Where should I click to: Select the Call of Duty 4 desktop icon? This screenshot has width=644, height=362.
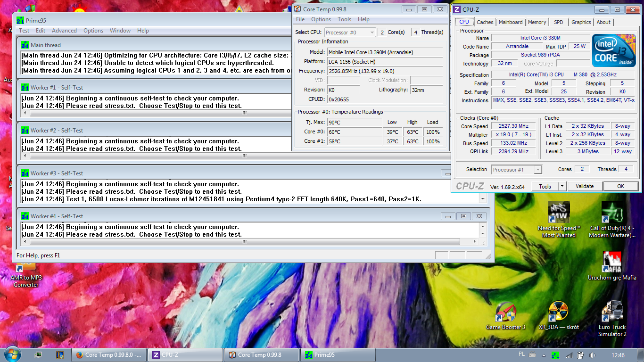tap(612, 220)
